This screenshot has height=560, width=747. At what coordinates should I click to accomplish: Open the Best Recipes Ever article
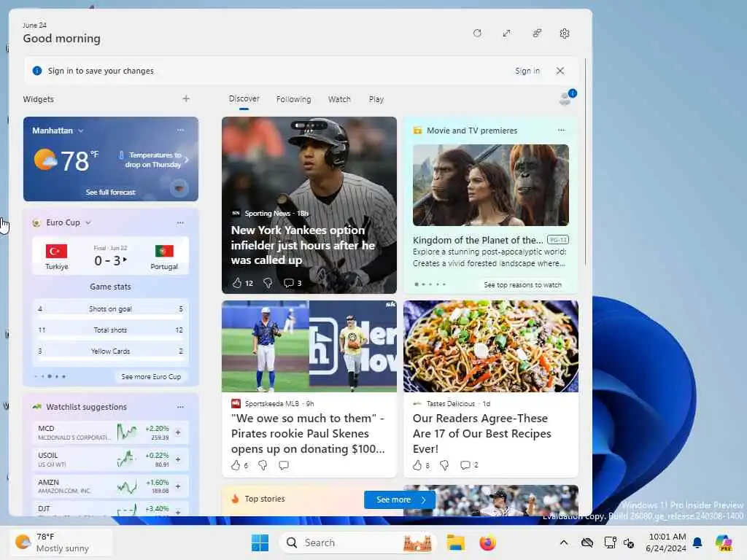(x=482, y=433)
